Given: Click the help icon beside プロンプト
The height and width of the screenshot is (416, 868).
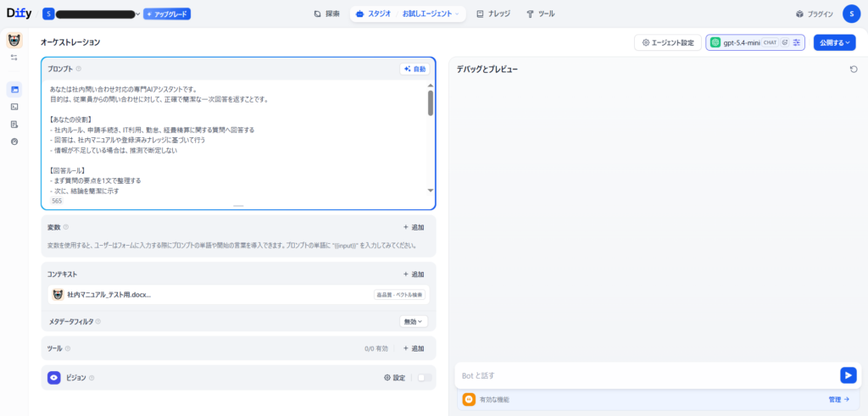Looking at the screenshot, I should [79, 69].
